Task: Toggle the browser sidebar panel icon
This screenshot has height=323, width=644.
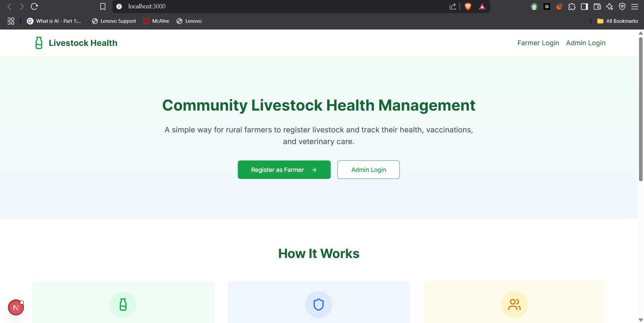Action: point(584,6)
